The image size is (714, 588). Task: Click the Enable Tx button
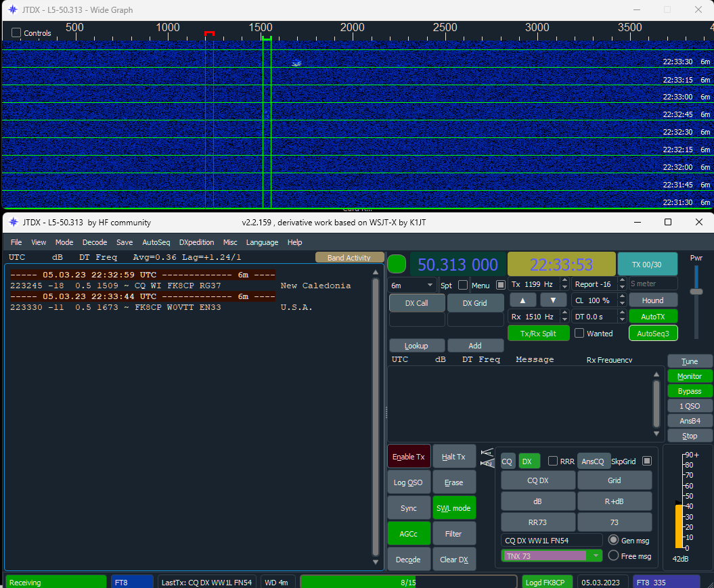tap(409, 457)
